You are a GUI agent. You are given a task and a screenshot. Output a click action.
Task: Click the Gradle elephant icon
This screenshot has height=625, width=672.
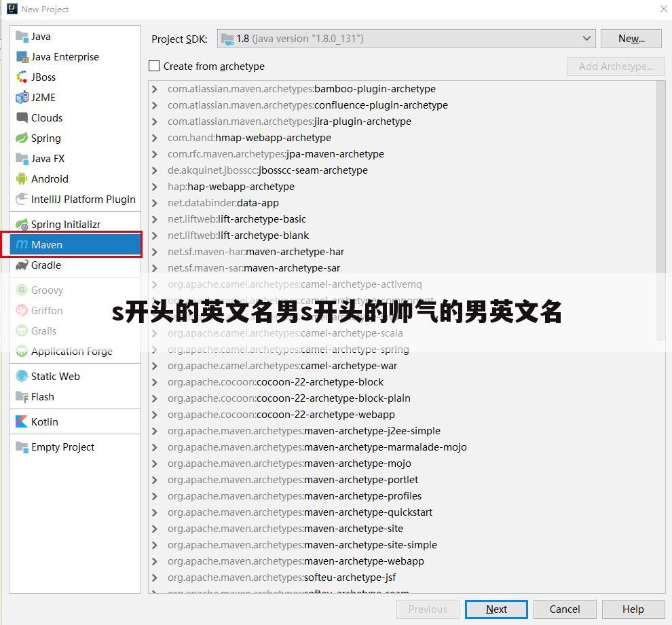tap(22, 265)
